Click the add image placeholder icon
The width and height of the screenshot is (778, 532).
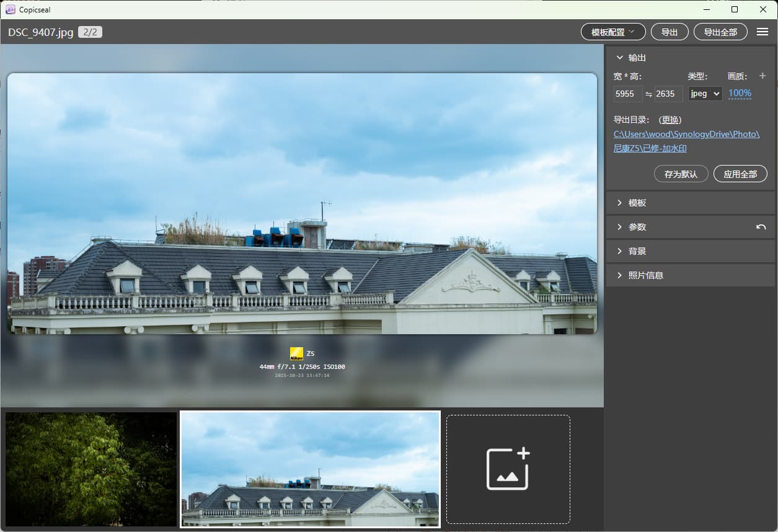point(508,469)
